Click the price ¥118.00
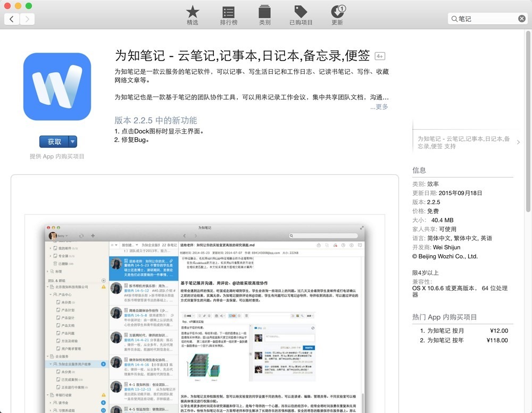The height and width of the screenshot is (413, 532). (497, 340)
